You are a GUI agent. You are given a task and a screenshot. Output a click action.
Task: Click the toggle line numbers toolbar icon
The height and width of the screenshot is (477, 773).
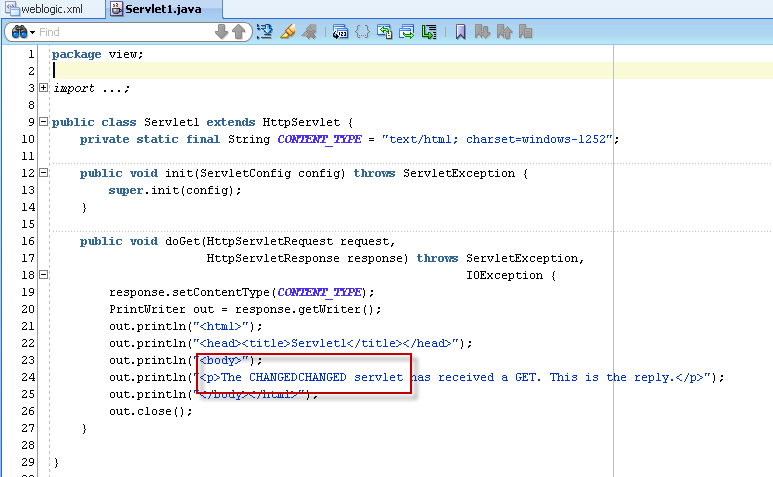pos(340,32)
